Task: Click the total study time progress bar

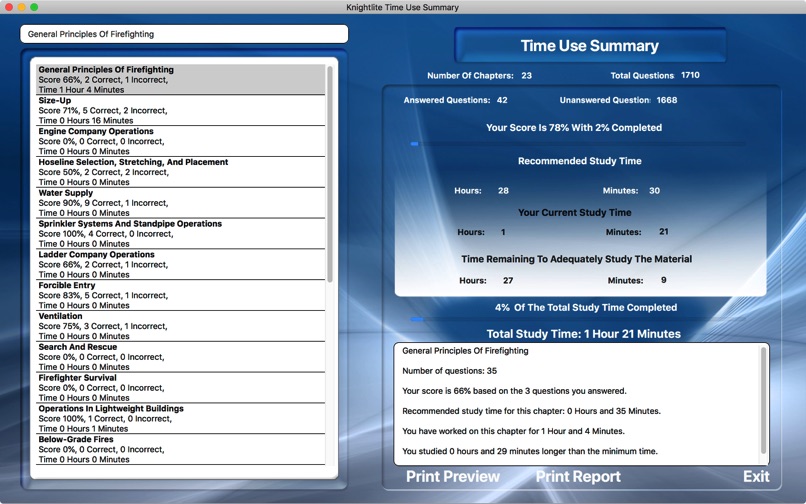Action: 578,319
